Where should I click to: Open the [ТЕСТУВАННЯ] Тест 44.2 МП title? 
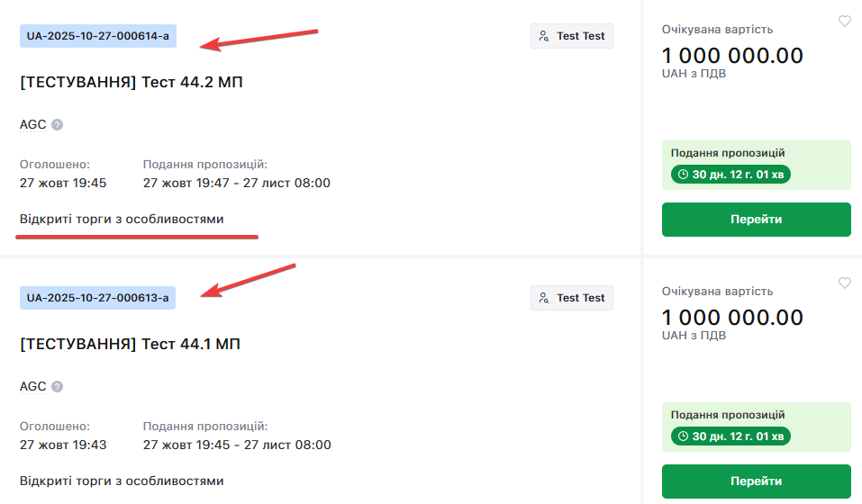(x=132, y=83)
